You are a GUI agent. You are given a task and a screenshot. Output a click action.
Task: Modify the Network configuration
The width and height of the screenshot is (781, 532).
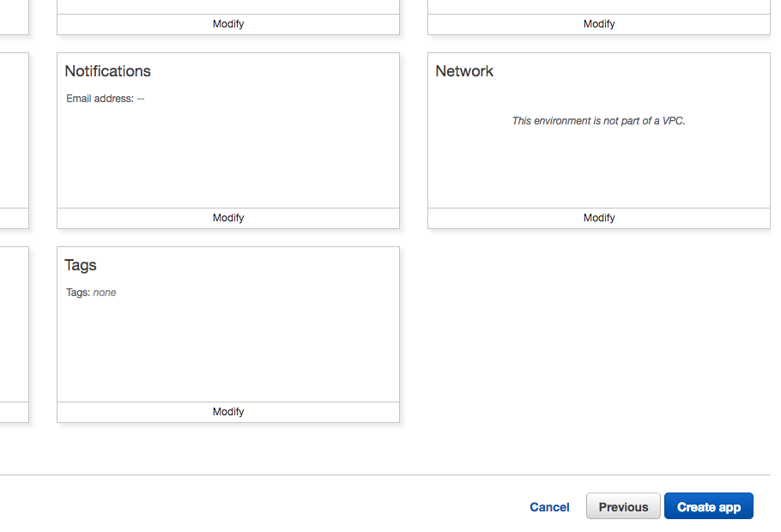coord(599,218)
